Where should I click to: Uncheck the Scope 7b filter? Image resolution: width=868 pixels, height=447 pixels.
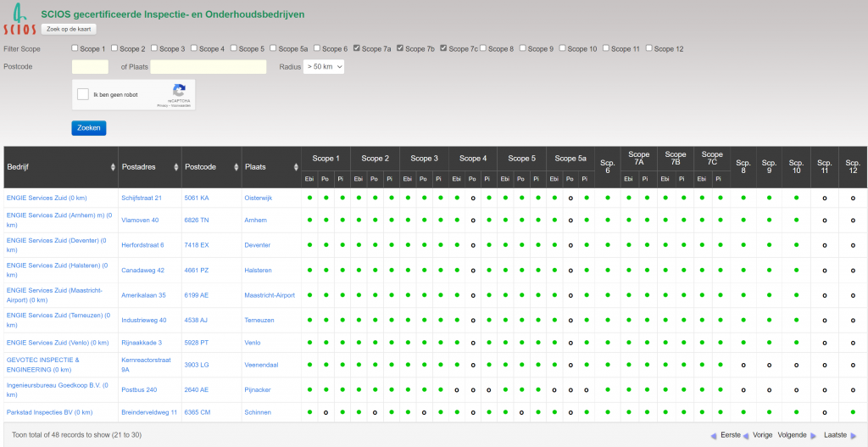click(x=400, y=48)
